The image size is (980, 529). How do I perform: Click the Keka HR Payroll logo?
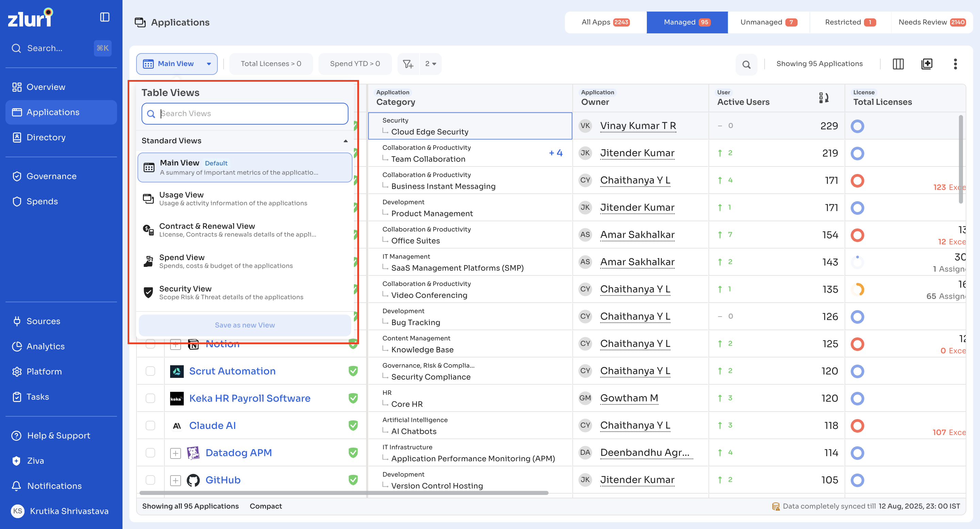click(x=177, y=399)
